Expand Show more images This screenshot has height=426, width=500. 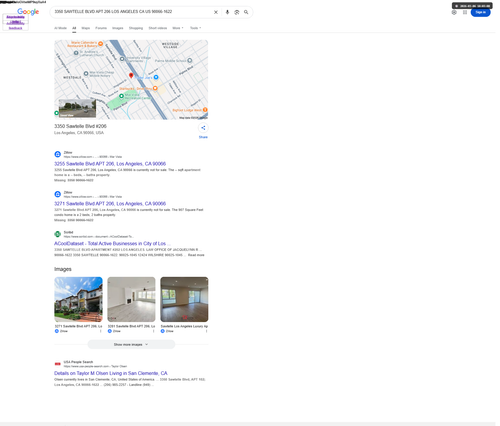[131, 344]
